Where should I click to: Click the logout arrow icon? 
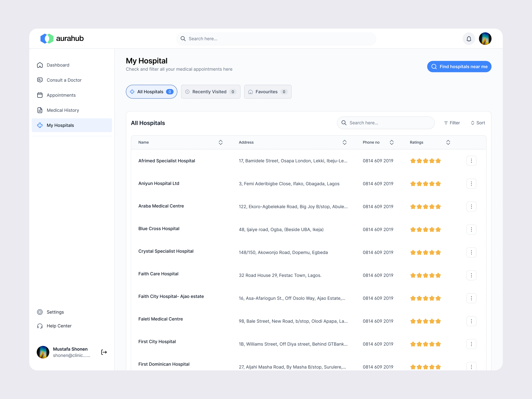point(104,352)
